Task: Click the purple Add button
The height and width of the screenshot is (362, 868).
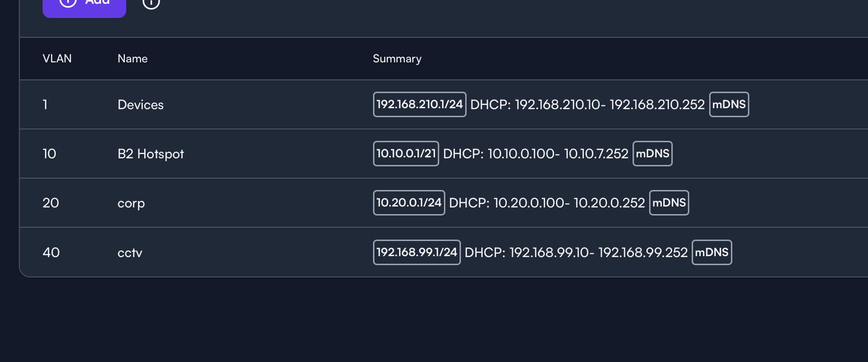Action: [x=84, y=5]
